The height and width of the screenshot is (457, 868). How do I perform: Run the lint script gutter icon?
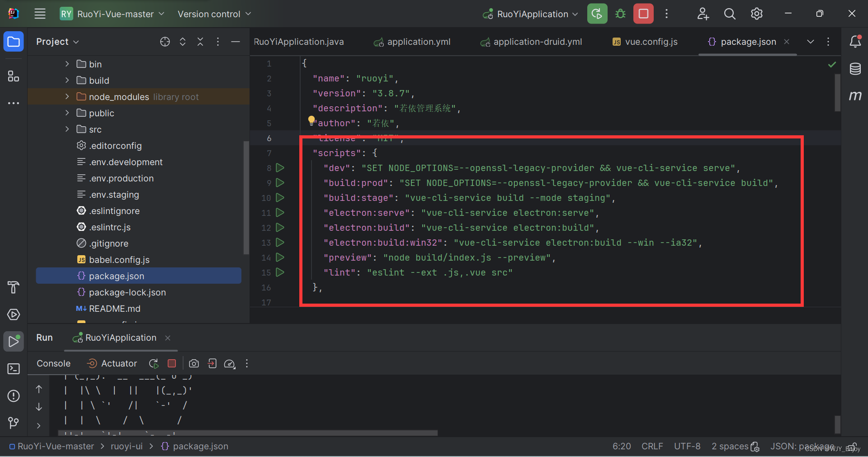280,272
